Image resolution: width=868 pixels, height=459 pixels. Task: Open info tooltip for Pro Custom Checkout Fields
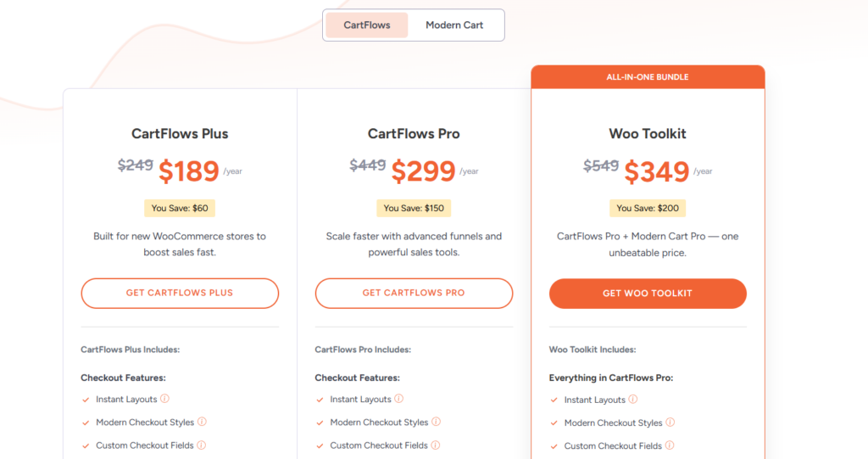coord(436,445)
